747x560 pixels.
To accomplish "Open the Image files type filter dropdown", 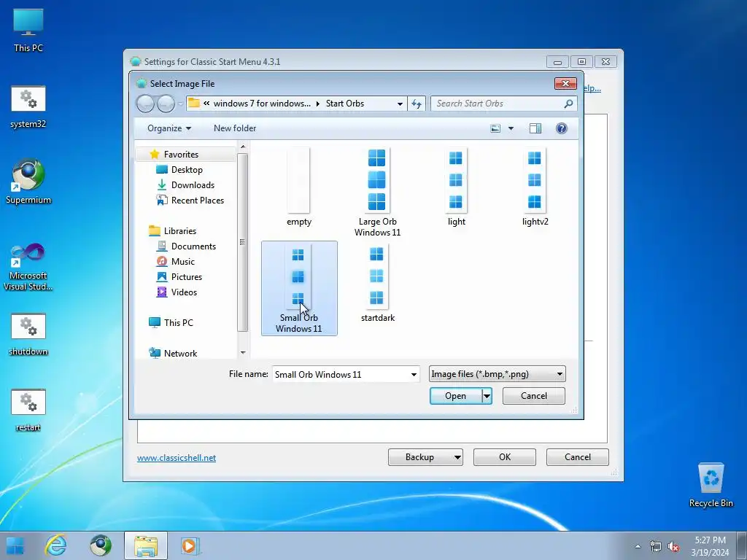I will click(497, 374).
